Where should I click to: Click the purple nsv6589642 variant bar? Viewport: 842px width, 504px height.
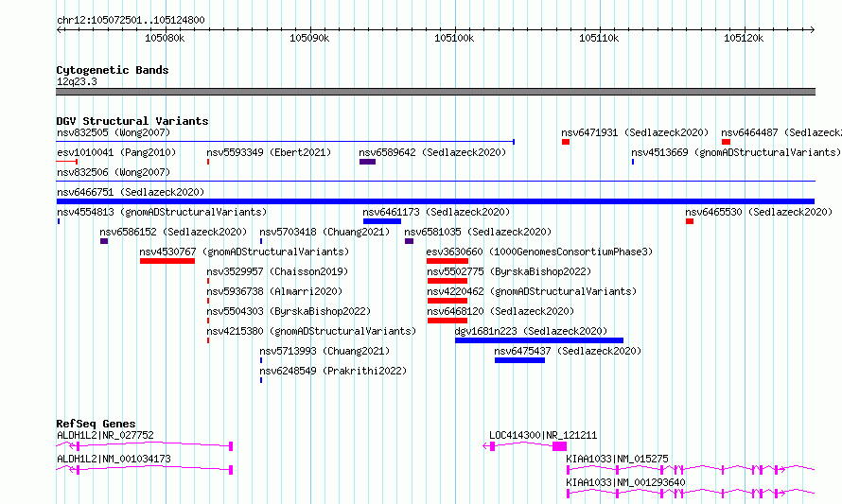coord(367,162)
